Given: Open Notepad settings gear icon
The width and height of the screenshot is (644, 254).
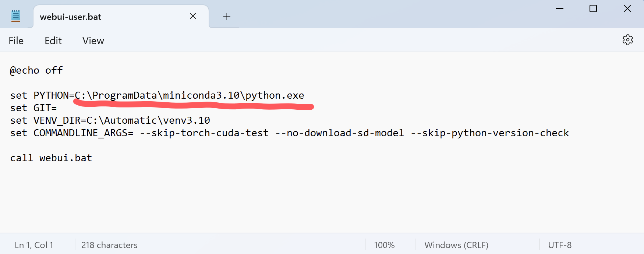Looking at the screenshot, I should coord(627,40).
